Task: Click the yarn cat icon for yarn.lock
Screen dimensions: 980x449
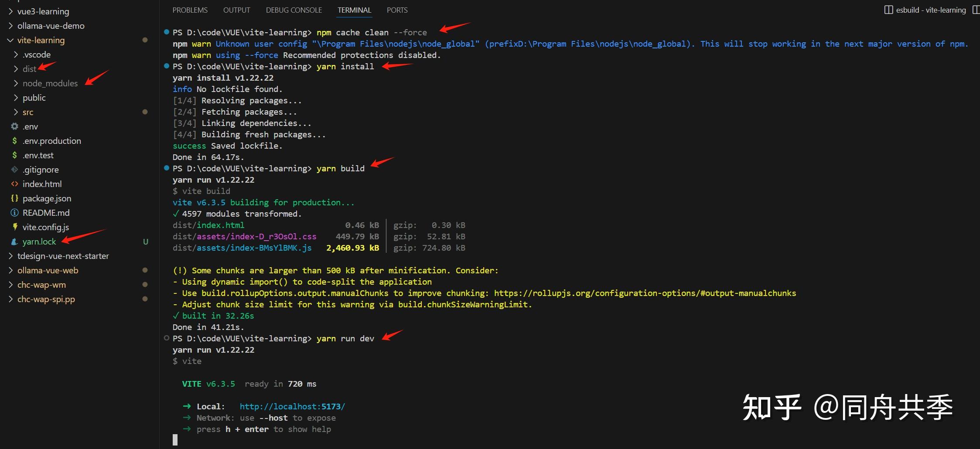Action: point(15,242)
